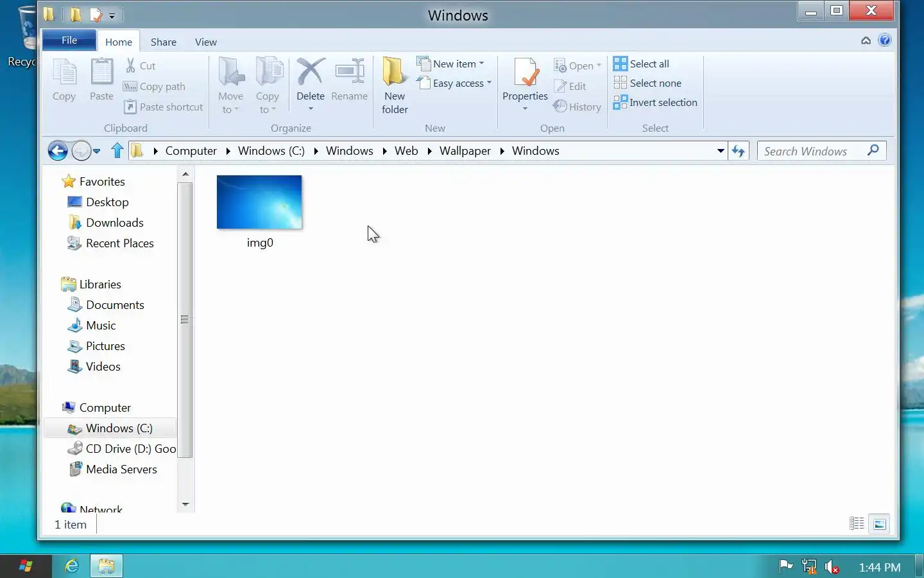924x578 pixels.
Task: Open the Easy access dropdown
Action: pos(454,83)
